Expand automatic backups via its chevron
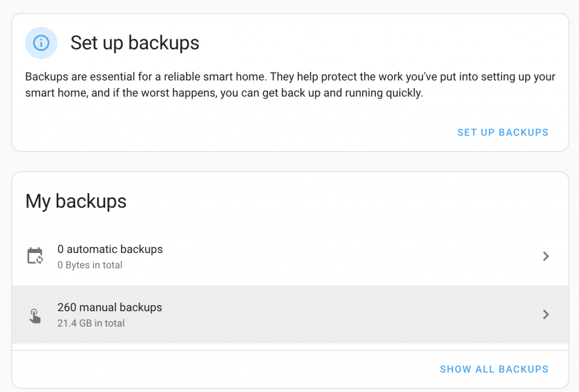579x392 pixels. pos(546,256)
